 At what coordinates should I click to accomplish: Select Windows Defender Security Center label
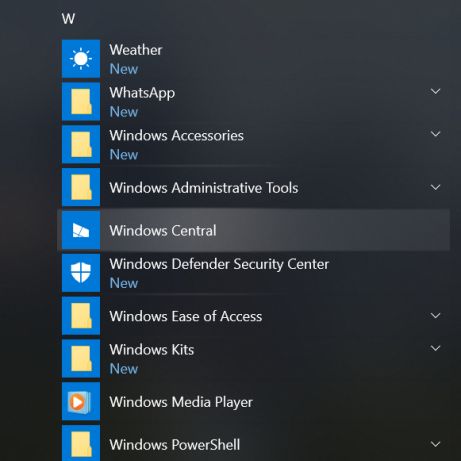pyautogui.click(x=219, y=265)
